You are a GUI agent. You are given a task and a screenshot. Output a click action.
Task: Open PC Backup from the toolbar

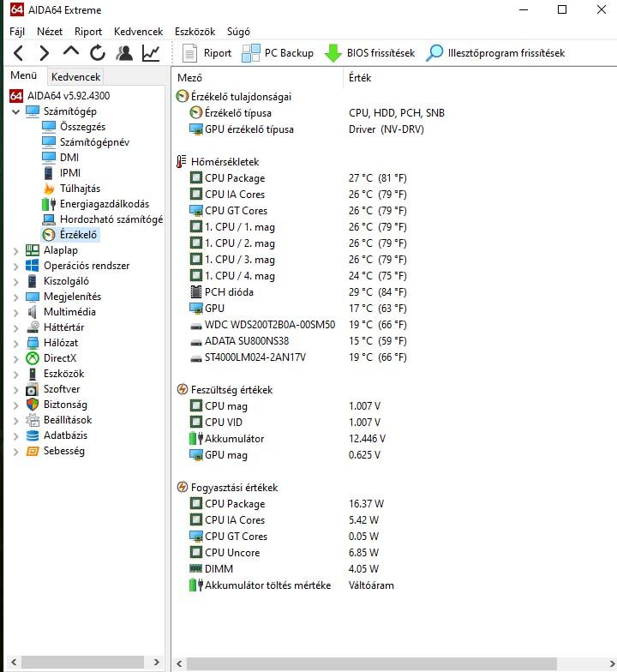(278, 53)
